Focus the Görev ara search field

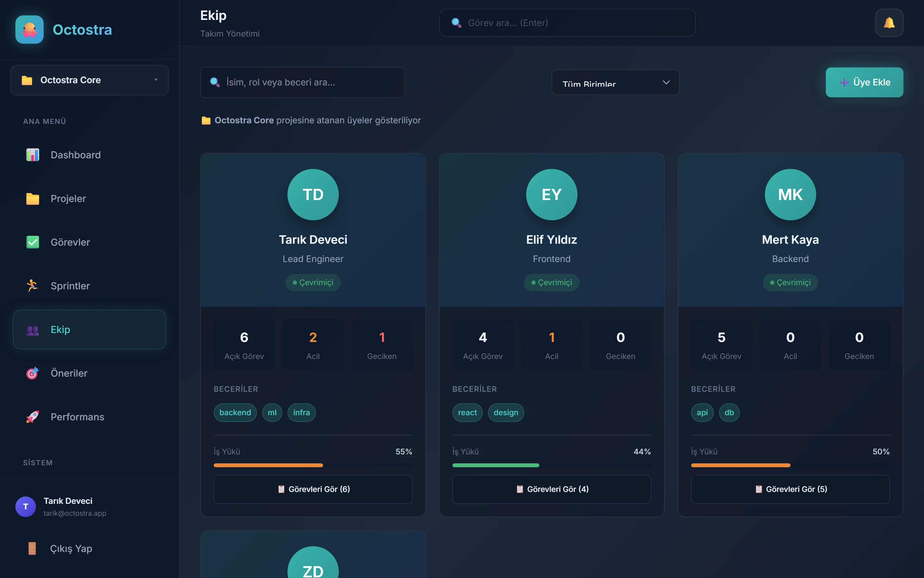coord(567,23)
